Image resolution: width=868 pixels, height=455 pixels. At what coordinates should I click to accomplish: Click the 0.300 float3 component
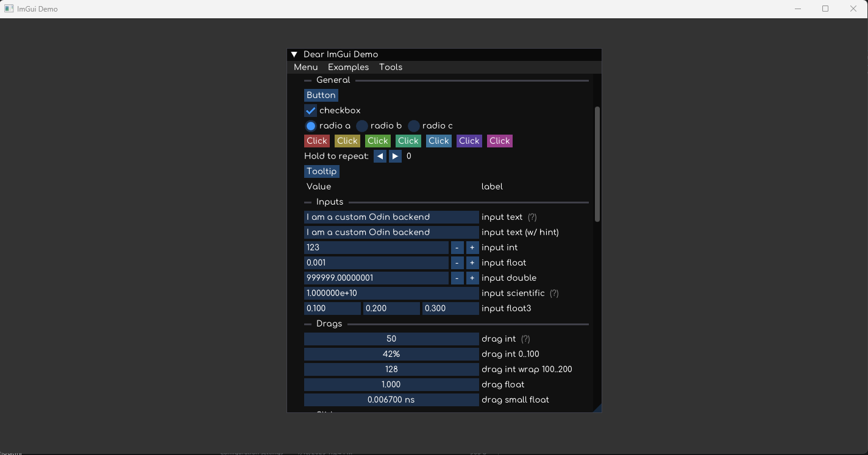tap(450, 308)
